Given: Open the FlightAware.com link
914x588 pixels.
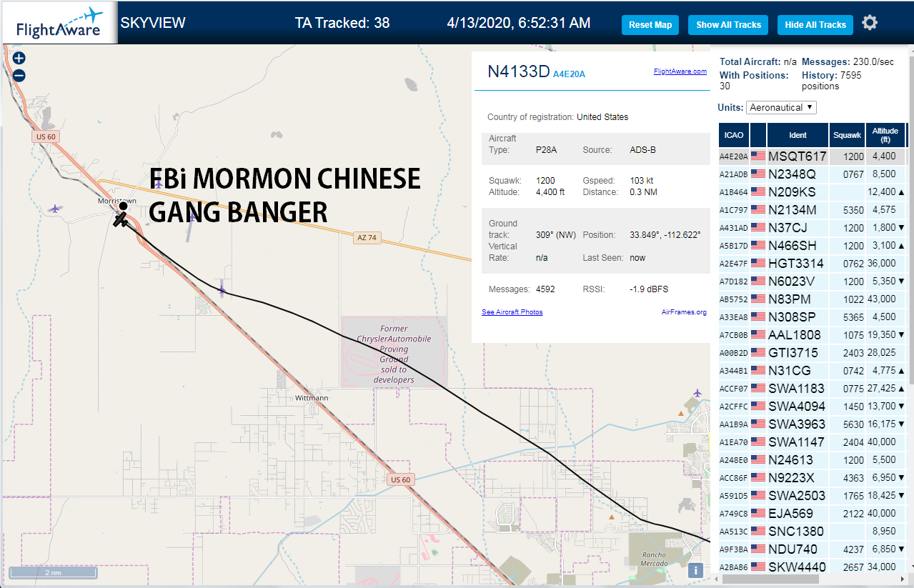Looking at the screenshot, I should (680, 71).
